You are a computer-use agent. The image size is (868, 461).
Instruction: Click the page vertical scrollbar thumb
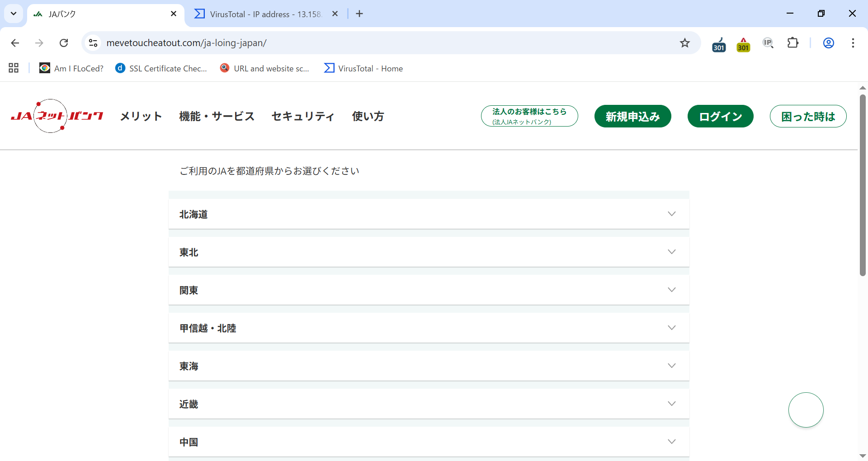(x=863, y=185)
